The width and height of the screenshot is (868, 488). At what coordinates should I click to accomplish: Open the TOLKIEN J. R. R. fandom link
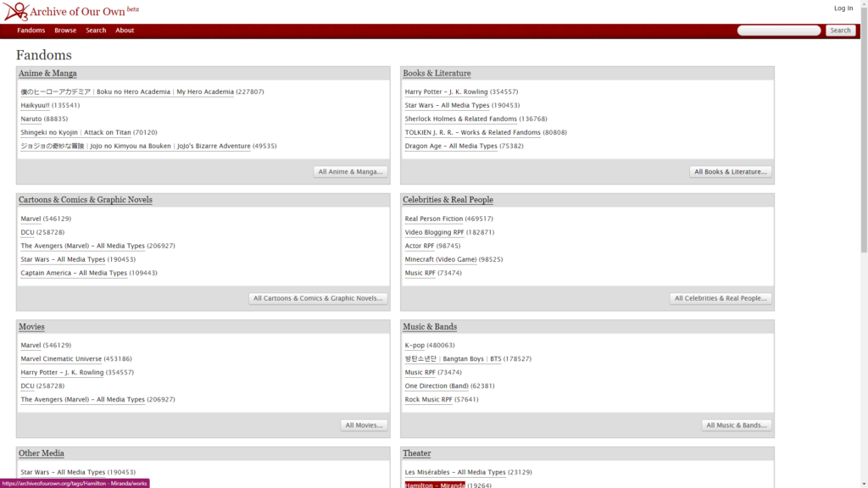473,133
